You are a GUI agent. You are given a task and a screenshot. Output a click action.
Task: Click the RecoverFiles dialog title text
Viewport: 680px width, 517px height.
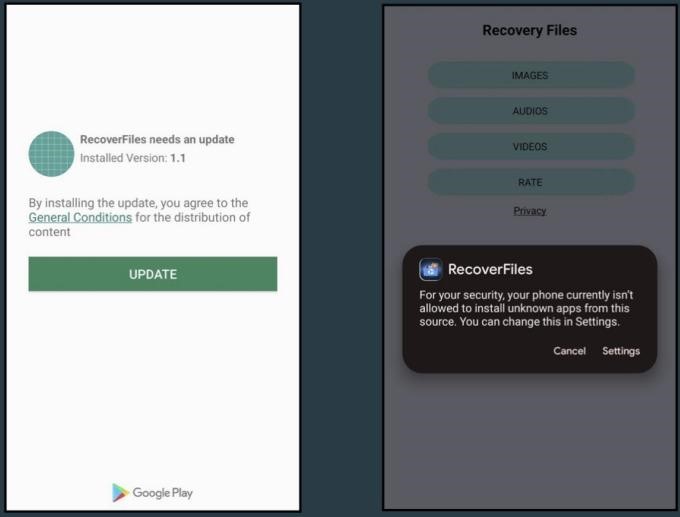490,269
